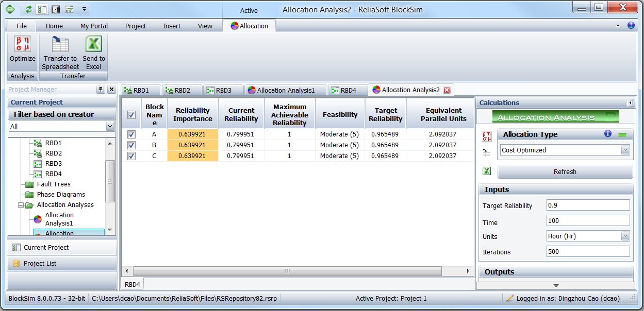
Task: Click the project tree vertical scrollbar thumb
Action: tap(110, 181)
